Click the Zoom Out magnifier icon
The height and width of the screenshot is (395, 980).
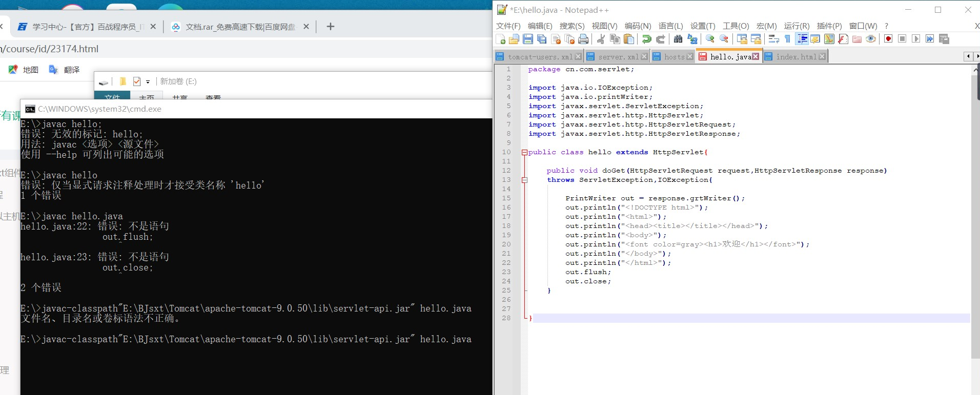(724, 39)
